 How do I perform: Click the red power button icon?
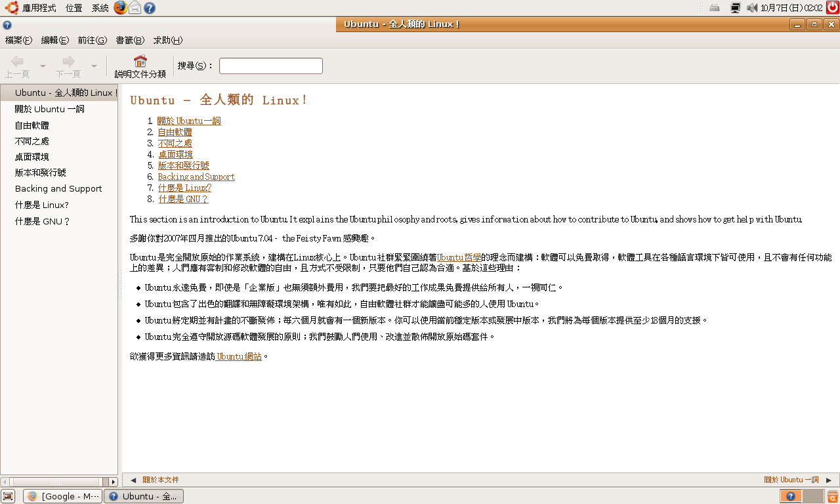832,8
